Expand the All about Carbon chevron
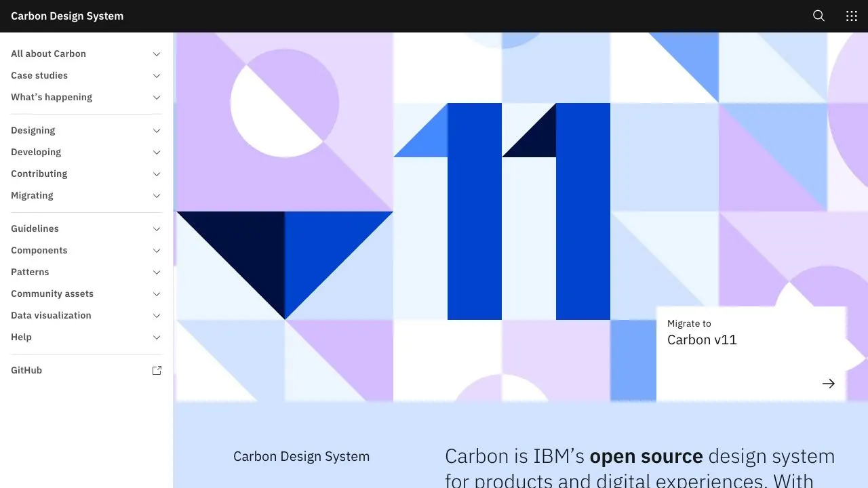This screenshot has width=868, height=488. [157, 54]
